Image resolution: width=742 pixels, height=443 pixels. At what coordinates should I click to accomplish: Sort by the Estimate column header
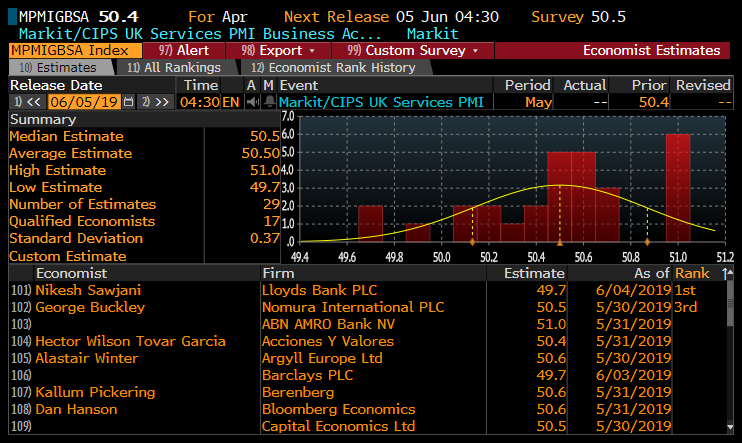pos(534,273)
